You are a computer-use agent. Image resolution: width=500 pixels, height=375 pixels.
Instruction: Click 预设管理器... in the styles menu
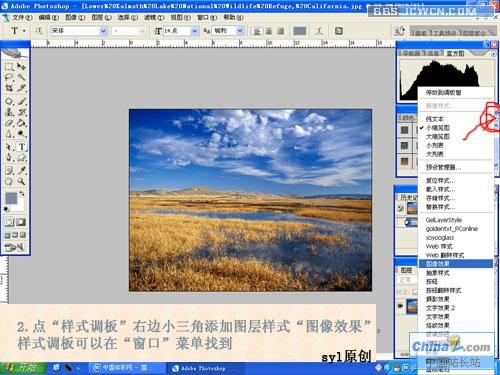443,167
